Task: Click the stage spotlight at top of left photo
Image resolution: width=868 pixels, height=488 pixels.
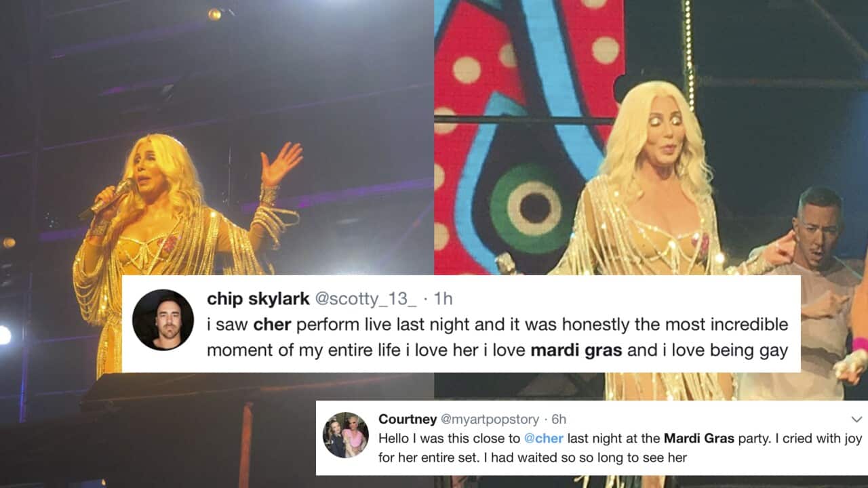Action: [x=215, y=14]
